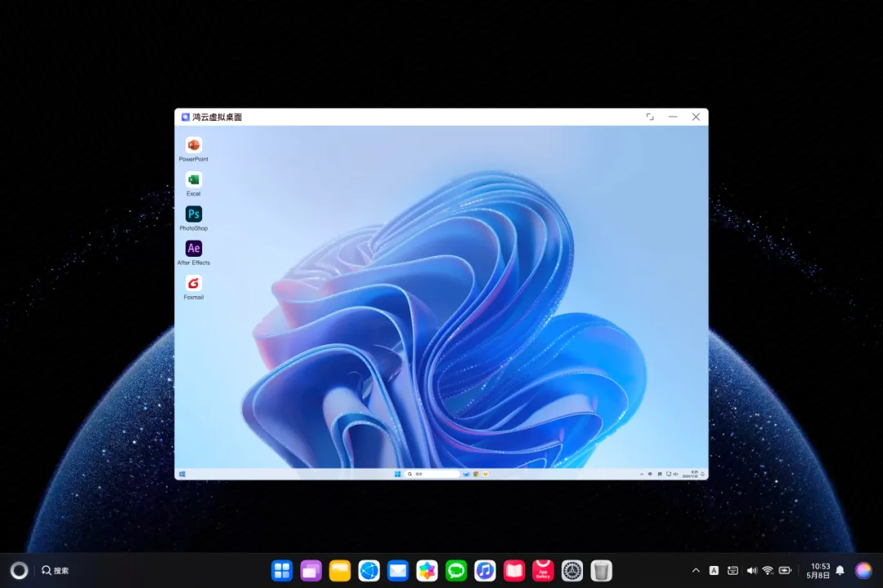Open the blue four-square app grid dock icon
883x588 pixels.
tap(281, 571)
